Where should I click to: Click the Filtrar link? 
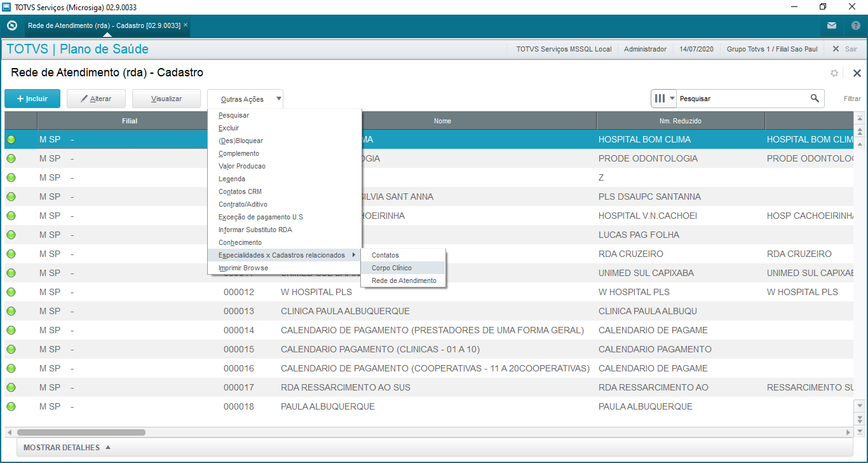click(x=852, y=99)
